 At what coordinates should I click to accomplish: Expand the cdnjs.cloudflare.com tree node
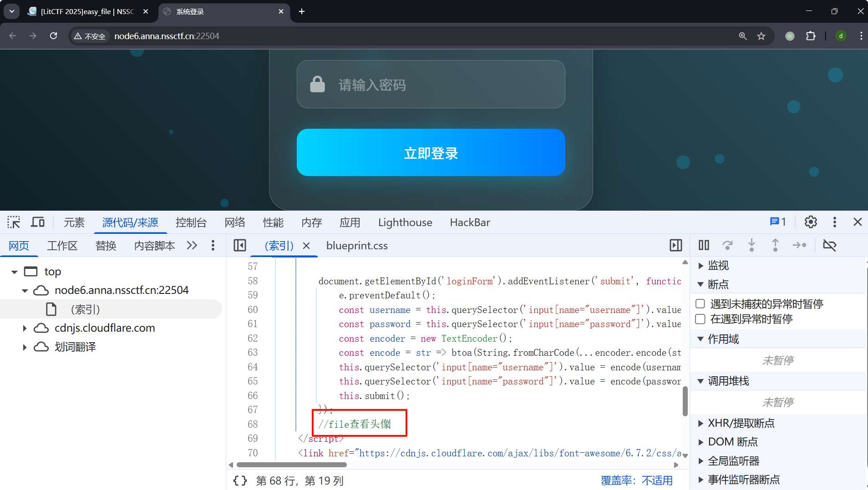[25, 328]
